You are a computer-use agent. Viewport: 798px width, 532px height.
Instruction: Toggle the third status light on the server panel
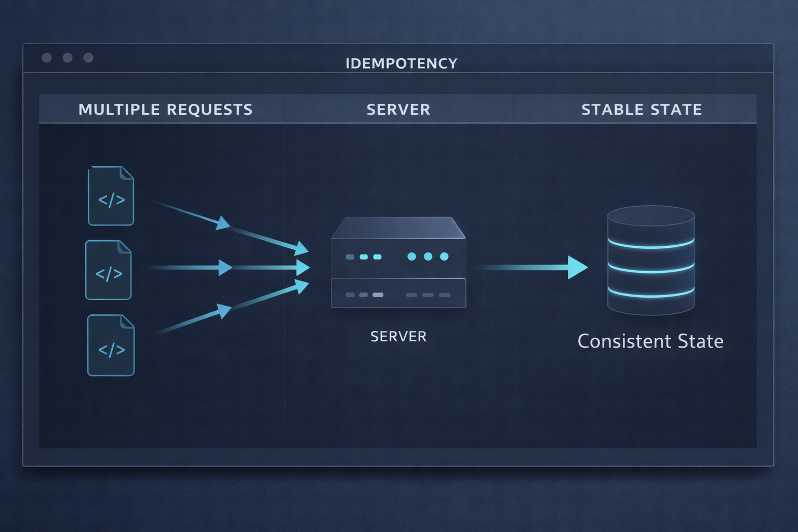click(x=445, y=256)
